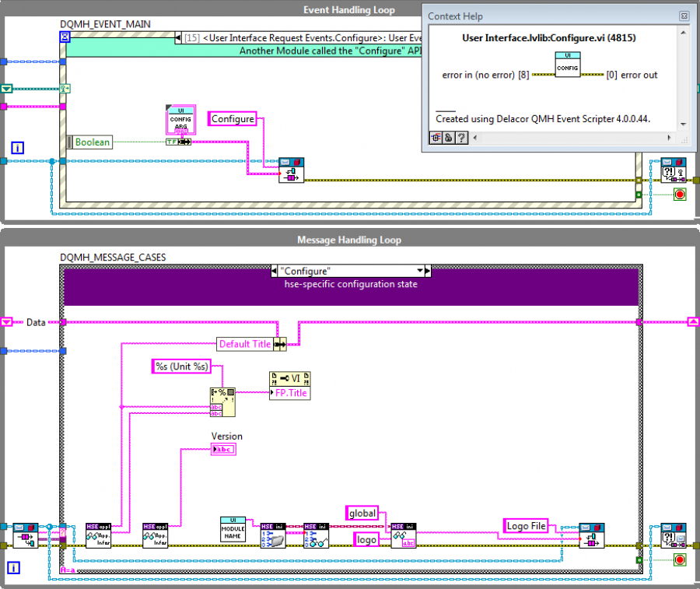700x589 pixels.
Task: Select error handler VI in Message Handling Loop
Action: click(x=674, y=536)
